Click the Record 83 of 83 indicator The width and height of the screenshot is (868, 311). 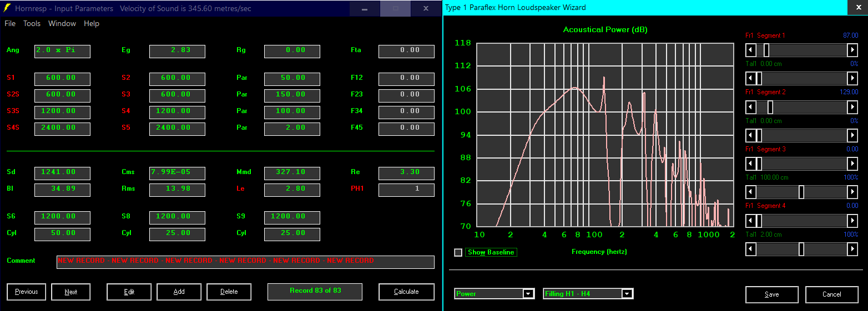click(x=315, y=292)
